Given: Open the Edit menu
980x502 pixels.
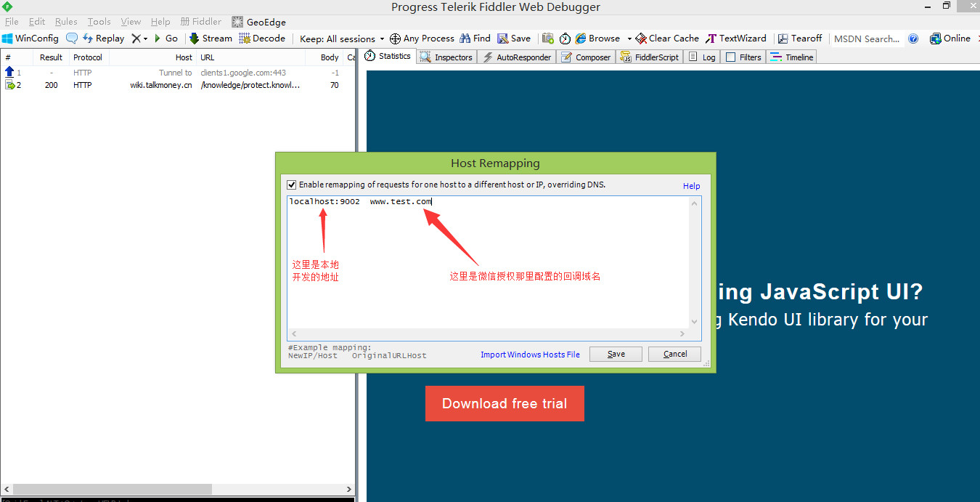Looking at the screenshot, I should pos(37,22).
